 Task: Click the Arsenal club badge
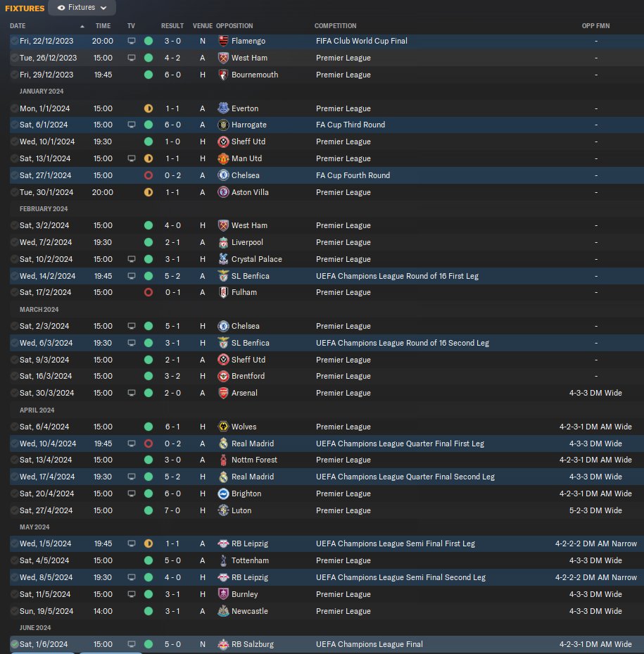(x=224, y=393)
